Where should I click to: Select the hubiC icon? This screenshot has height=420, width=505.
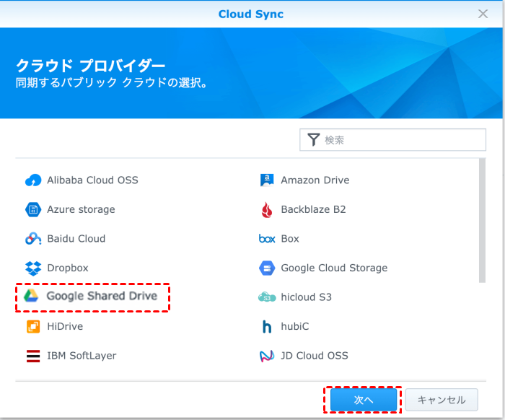click(x=267, y=327)
